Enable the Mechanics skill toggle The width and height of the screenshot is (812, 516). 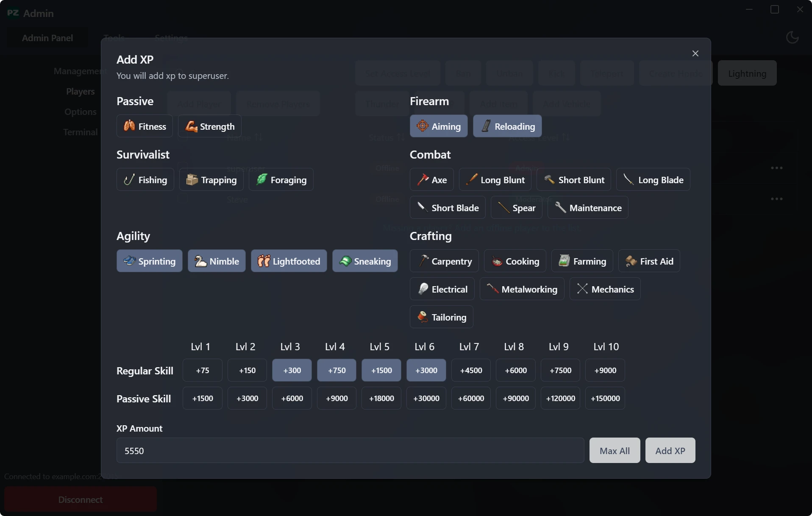[x=605, y=289]
